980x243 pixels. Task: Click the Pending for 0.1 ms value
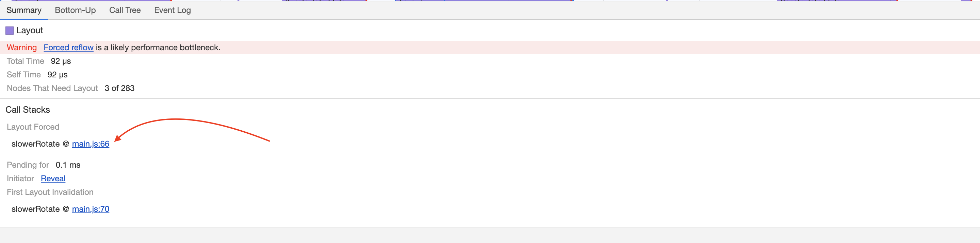68,165
